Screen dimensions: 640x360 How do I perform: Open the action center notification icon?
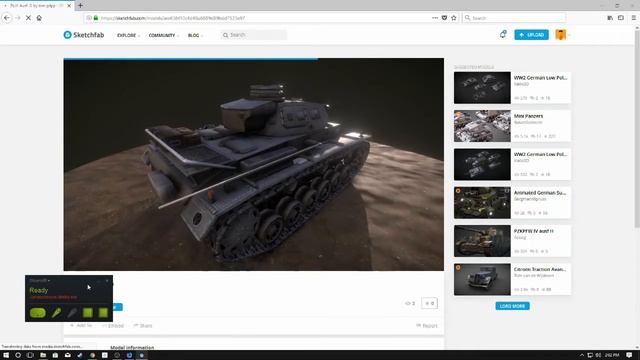point(629,355)
